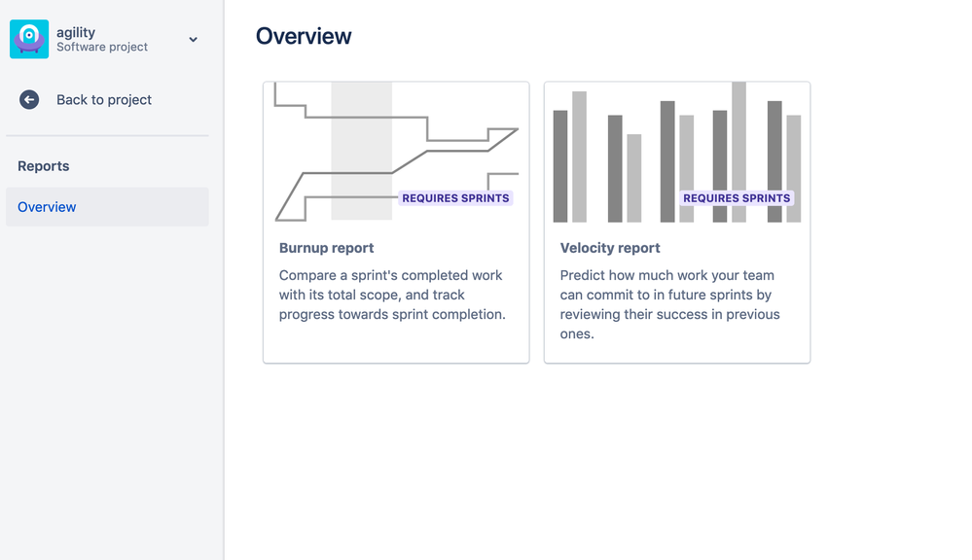
Task: Click the tallest light bar in Velocity chart
Action: point(738,153)
